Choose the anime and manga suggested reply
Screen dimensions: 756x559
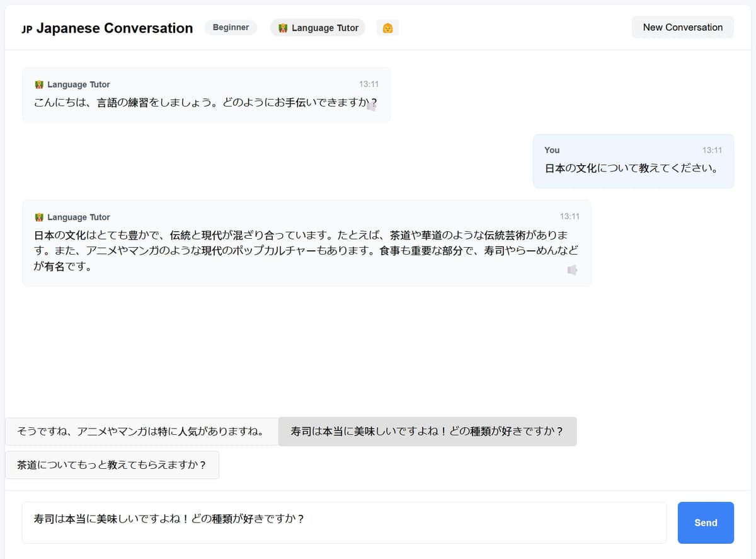[140, 432]
